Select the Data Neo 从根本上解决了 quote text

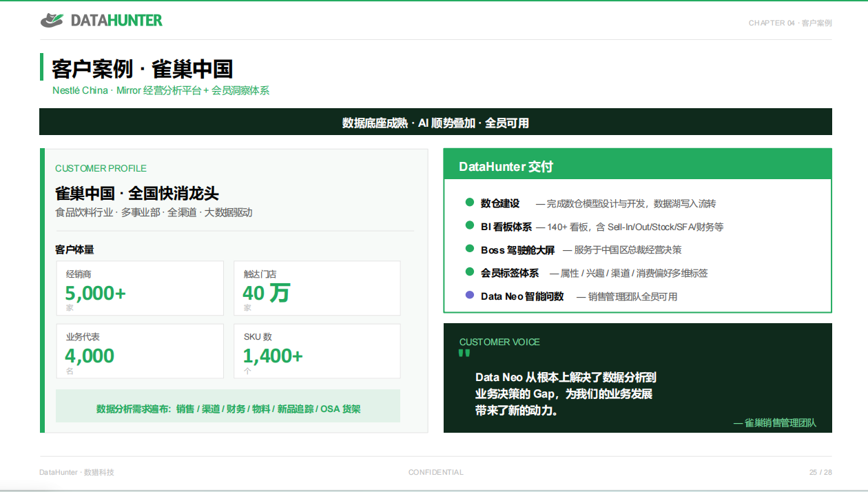coord(566,394)
